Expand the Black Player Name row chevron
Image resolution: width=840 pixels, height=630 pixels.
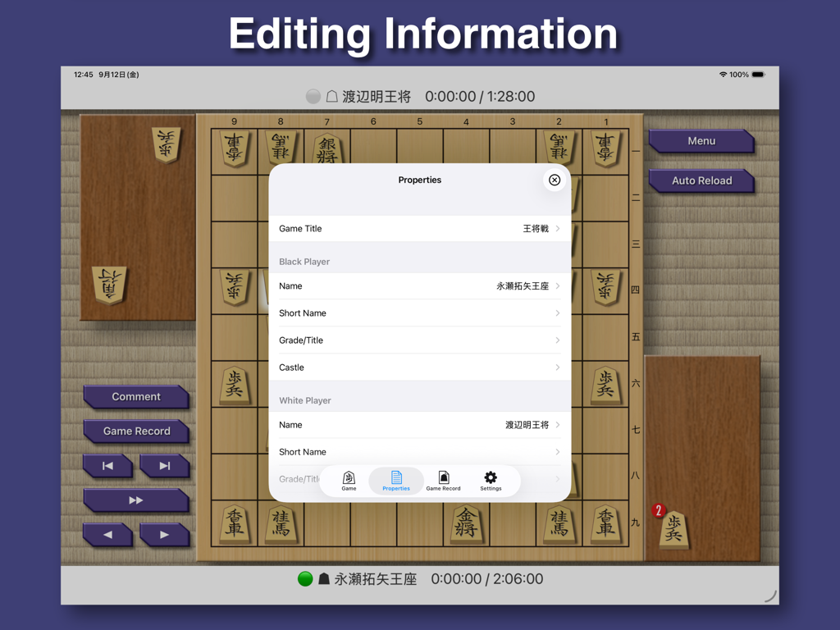(x=556, y=285)
